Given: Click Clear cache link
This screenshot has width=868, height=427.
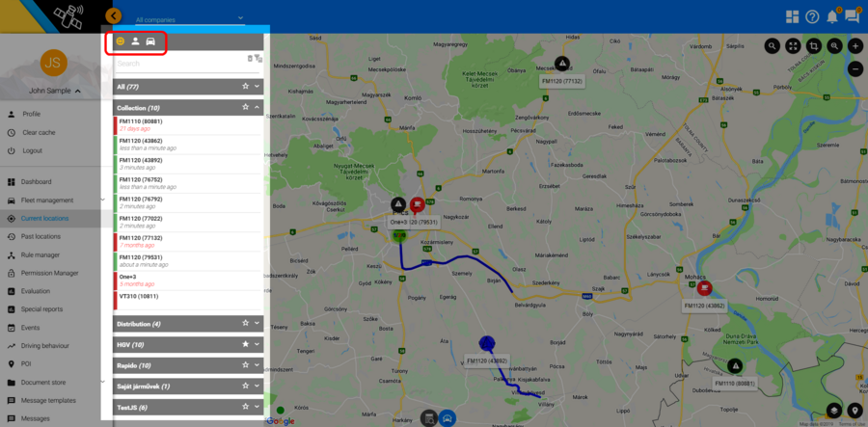Looking at the screenshot, I should 39,132.
